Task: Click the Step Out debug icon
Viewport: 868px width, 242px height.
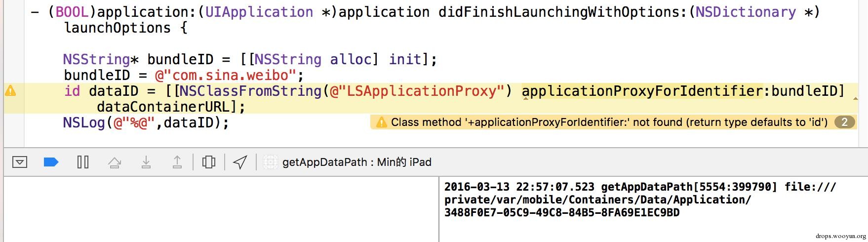Action: pyautogui.click(x=177, y=162)
